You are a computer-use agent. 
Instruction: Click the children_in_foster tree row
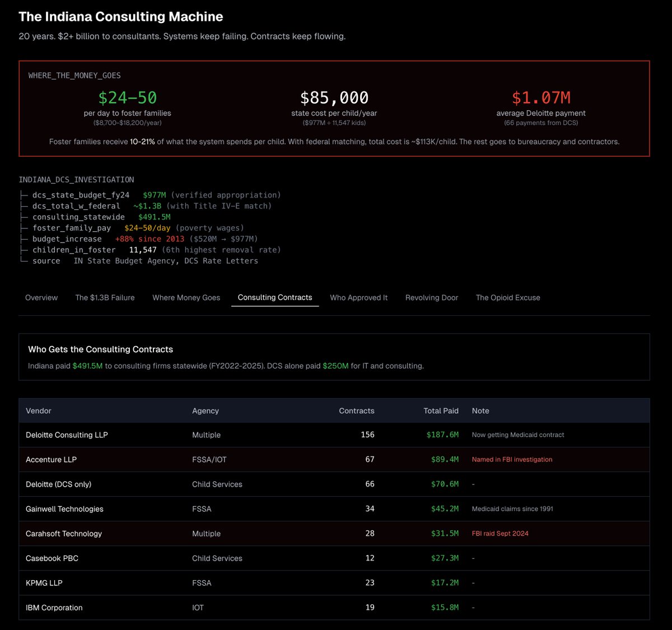150,250
